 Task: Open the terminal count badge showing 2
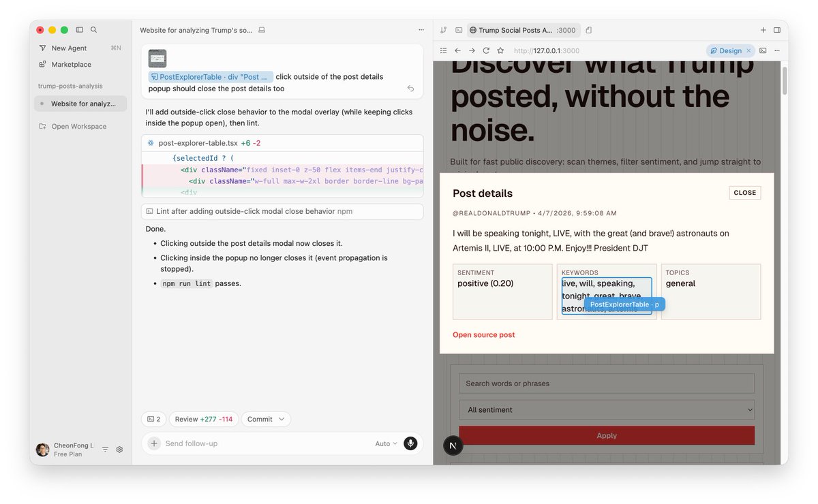click(x=153, y=420)
